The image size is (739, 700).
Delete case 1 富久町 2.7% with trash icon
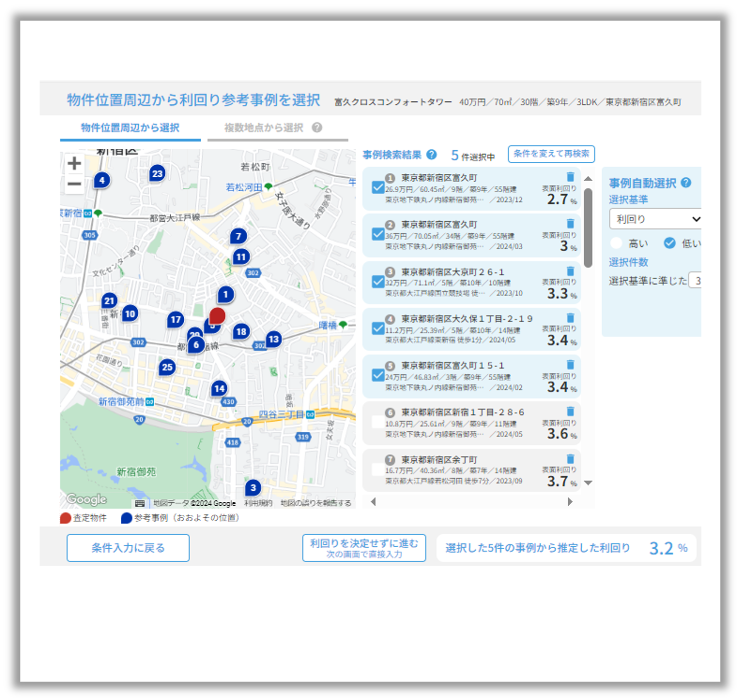[x=570, y=177]
